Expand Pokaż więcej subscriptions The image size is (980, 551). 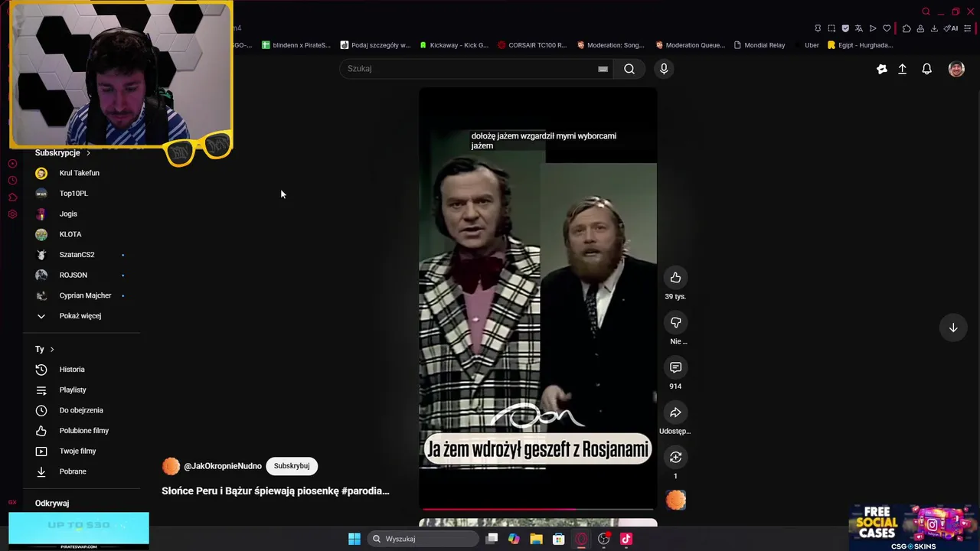click(80, 316)
